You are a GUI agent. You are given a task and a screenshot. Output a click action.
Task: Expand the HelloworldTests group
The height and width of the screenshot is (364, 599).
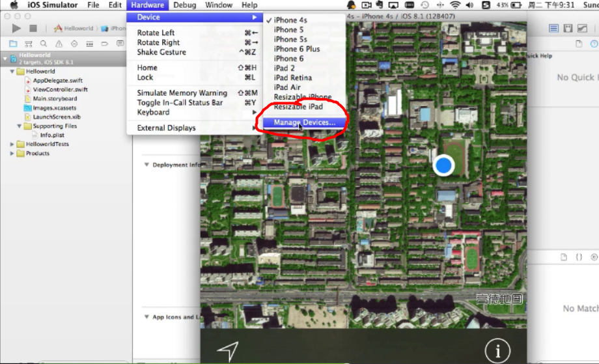pos(12,144)
